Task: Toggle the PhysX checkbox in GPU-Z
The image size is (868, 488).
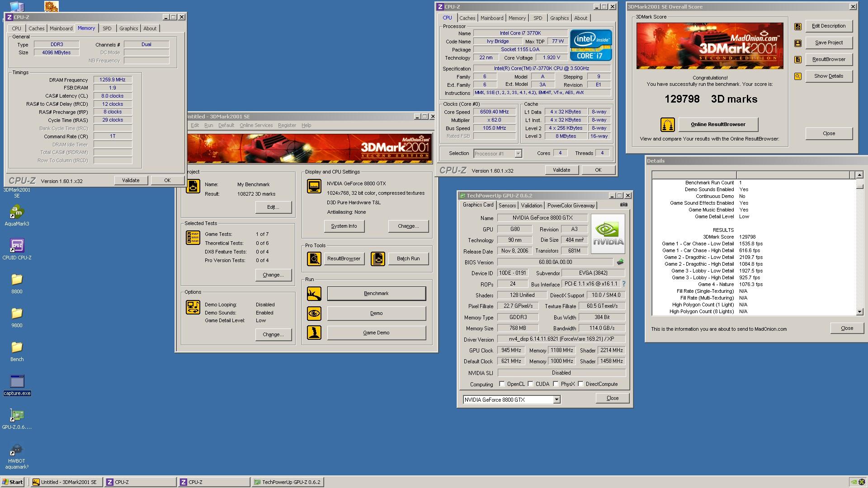Action: click(556, 384)
